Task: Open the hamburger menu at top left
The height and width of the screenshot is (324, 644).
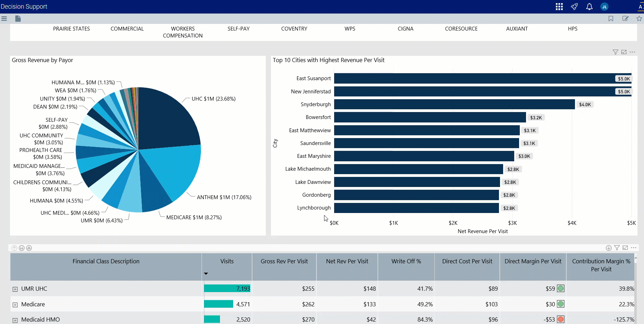Action: (4, 19)
